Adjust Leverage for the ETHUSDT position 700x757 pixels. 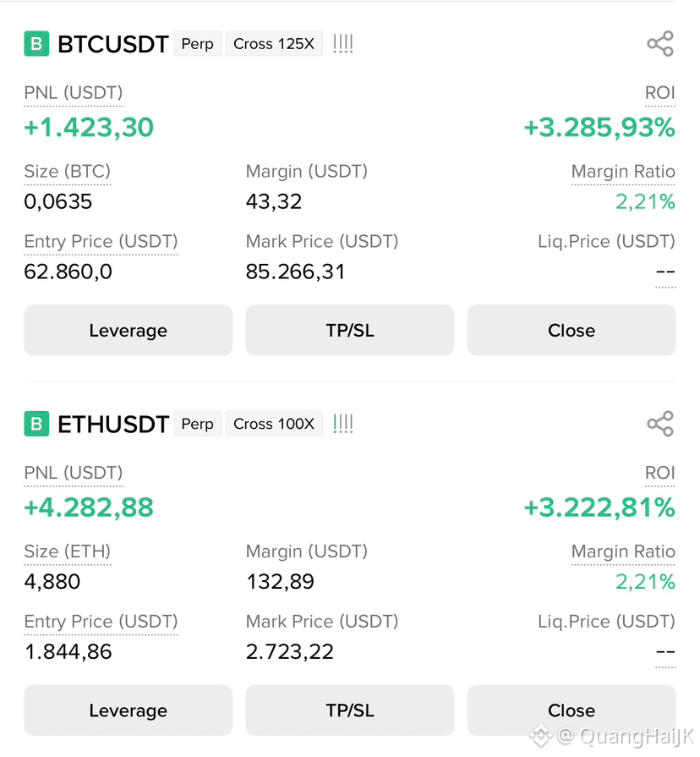point(128,710)
